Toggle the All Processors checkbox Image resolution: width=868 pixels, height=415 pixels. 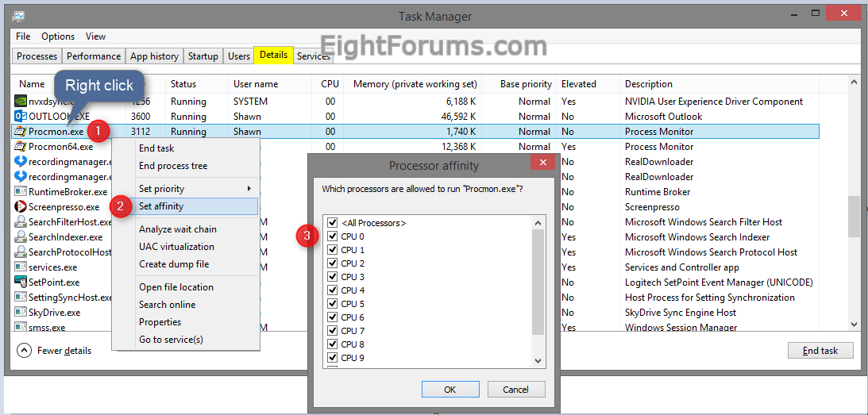[332, 223]
